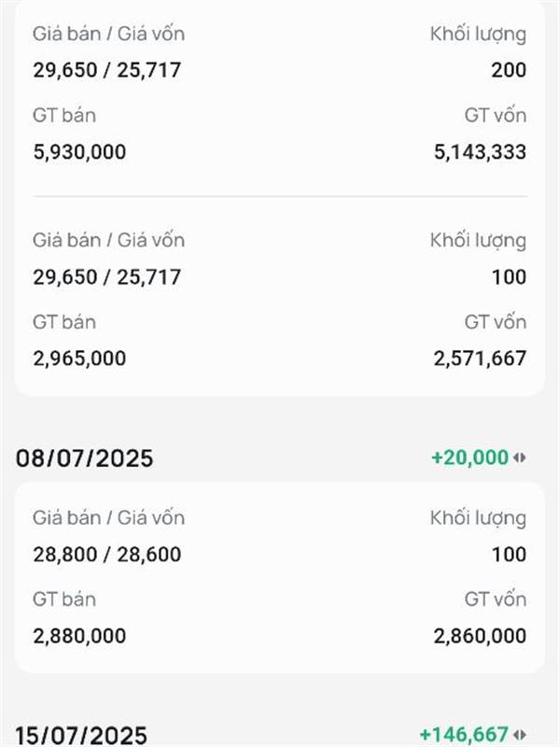Select the 15/07/2025 date header
This screenshot has height=747, width=560.
81,735
